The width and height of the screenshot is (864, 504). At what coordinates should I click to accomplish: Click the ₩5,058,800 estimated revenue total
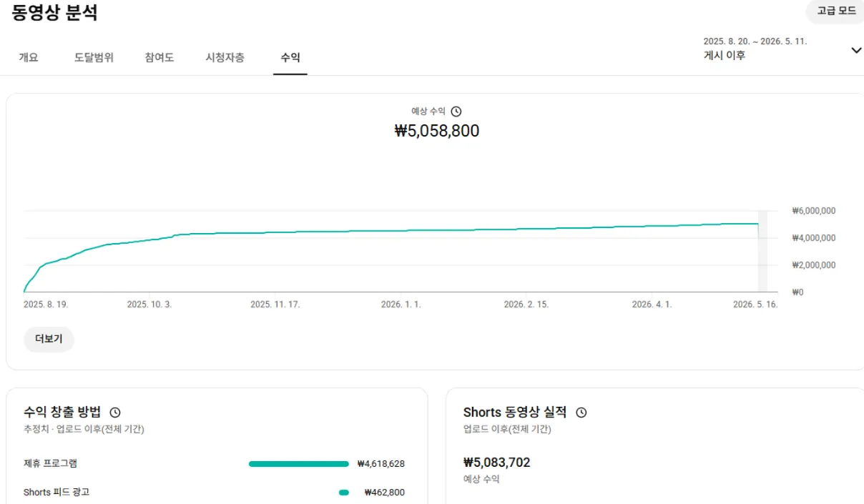click(x=437, y=131)
